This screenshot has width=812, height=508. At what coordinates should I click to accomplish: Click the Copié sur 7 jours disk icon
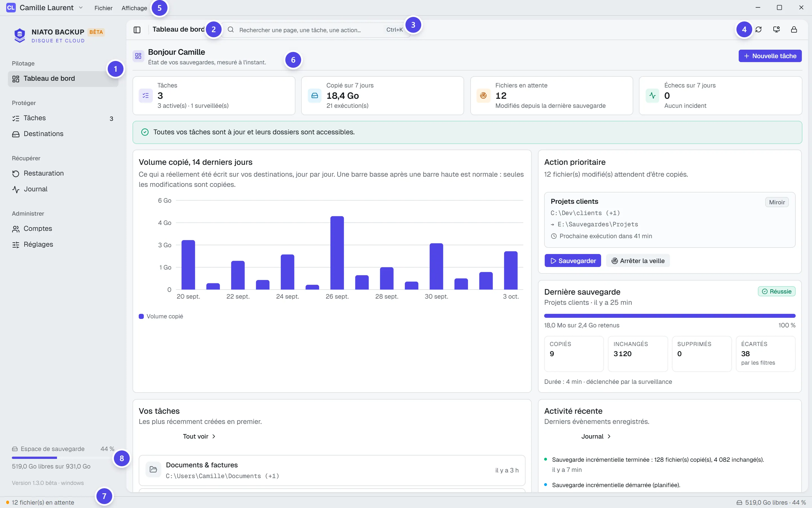[x=315, y=96]
